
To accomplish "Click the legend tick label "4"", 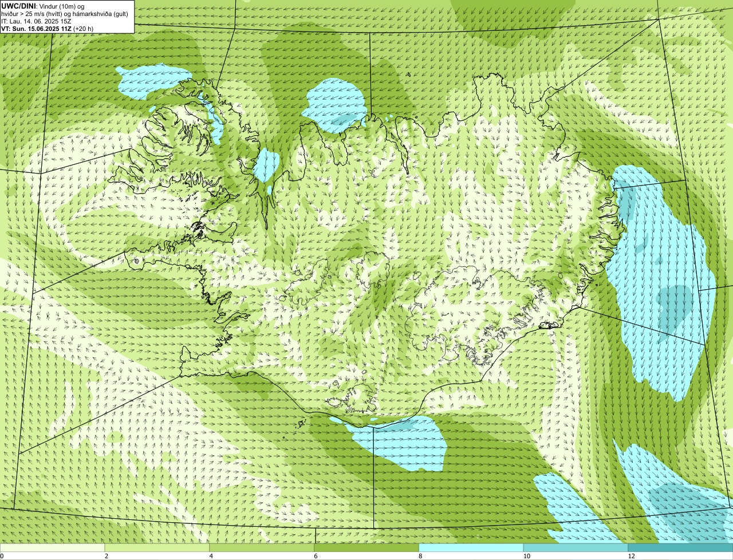I will (211, 556).
